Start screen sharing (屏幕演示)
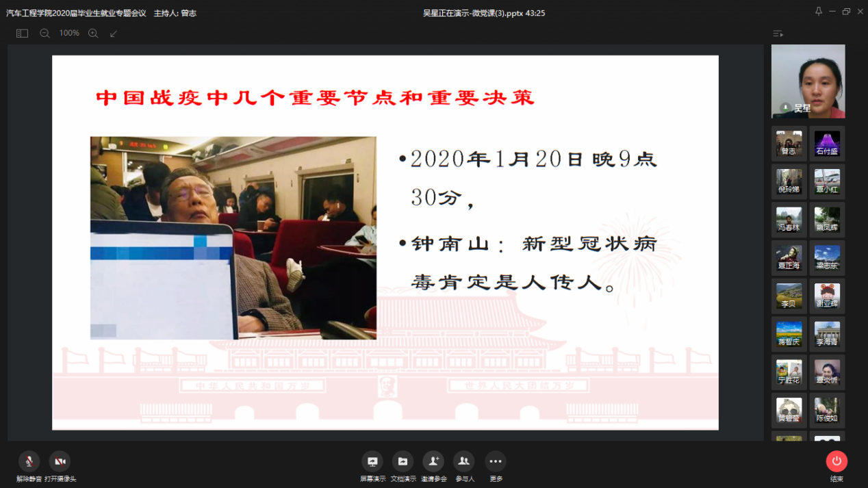This screenshot has height=488, width=868. pos(372,462)
